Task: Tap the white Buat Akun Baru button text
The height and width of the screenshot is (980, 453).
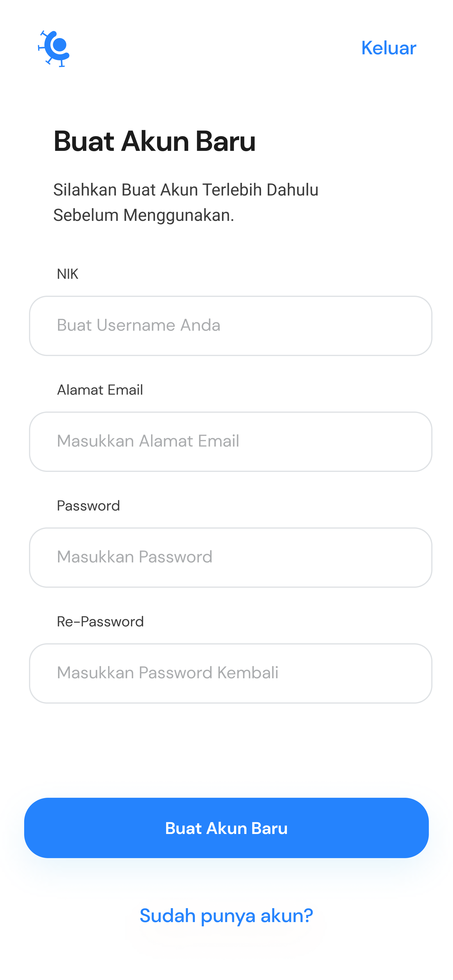Action: 226,828
